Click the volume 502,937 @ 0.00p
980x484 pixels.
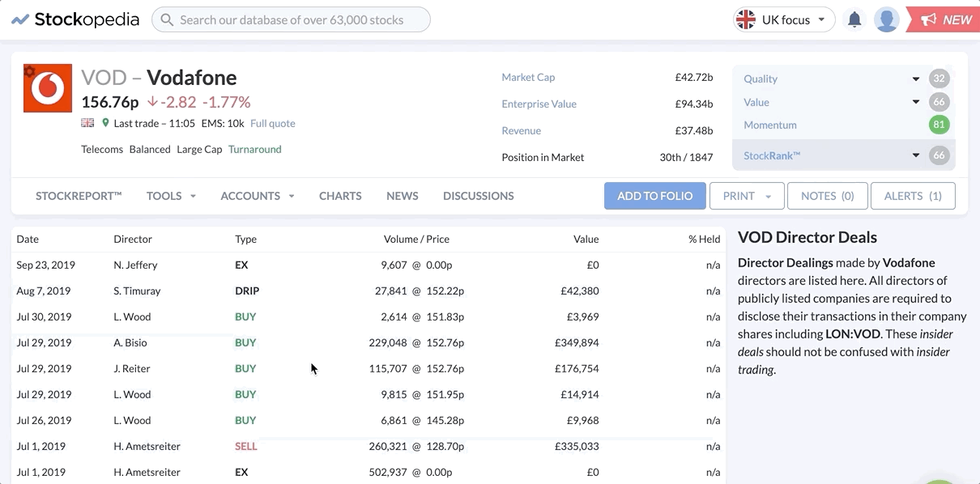tap(410, 472)
